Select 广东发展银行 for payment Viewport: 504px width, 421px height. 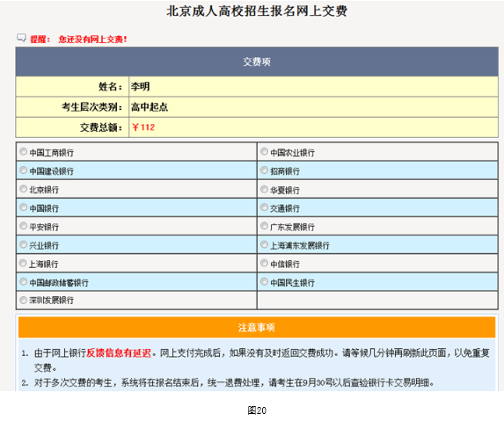click(x=264, y=226)
